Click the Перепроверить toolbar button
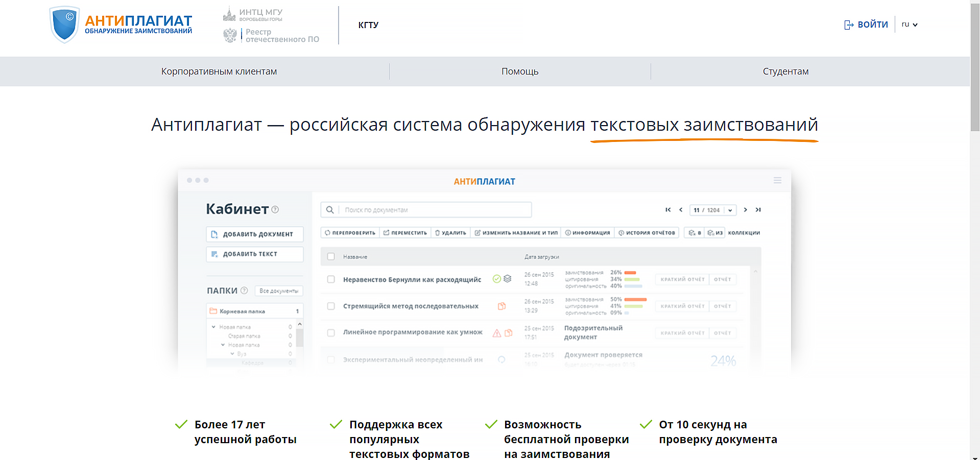This screenshot has width=980, height=460. pyautogui.click(x=350, y=233)
